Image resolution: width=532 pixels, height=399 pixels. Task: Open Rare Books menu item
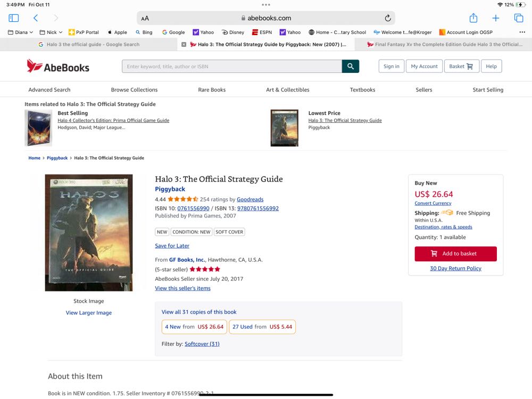(x=212, y=90)
